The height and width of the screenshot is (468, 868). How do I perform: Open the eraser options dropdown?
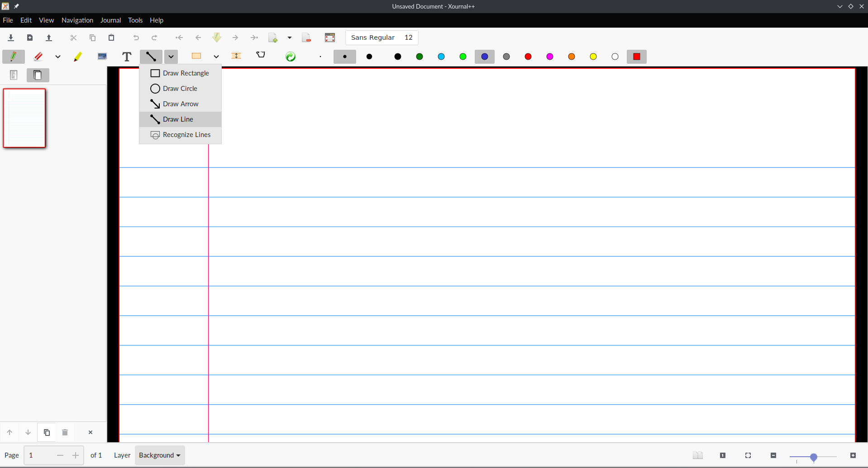tap(58, 57)
